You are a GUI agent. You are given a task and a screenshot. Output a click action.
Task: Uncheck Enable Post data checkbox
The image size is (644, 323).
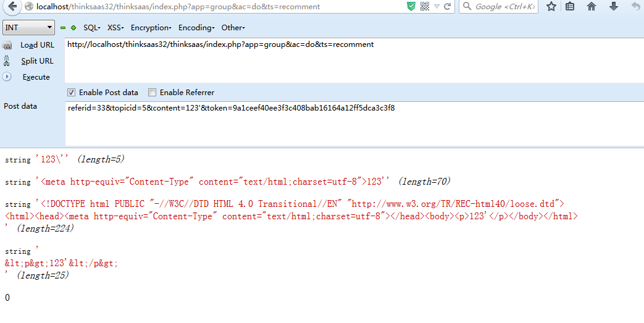(72, 93)
